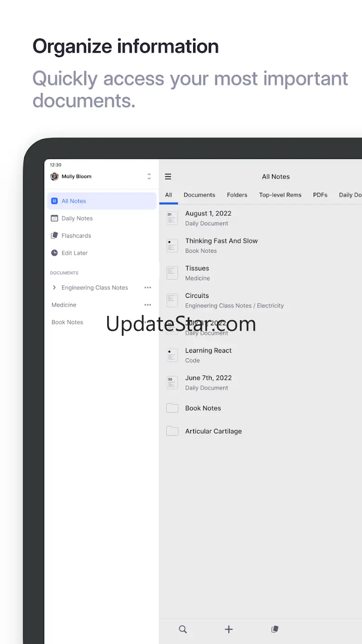The image size is (362, 644).
Task: Click the Molly Bloom account name
Action: pyautogui.click(x=77, y=177)
